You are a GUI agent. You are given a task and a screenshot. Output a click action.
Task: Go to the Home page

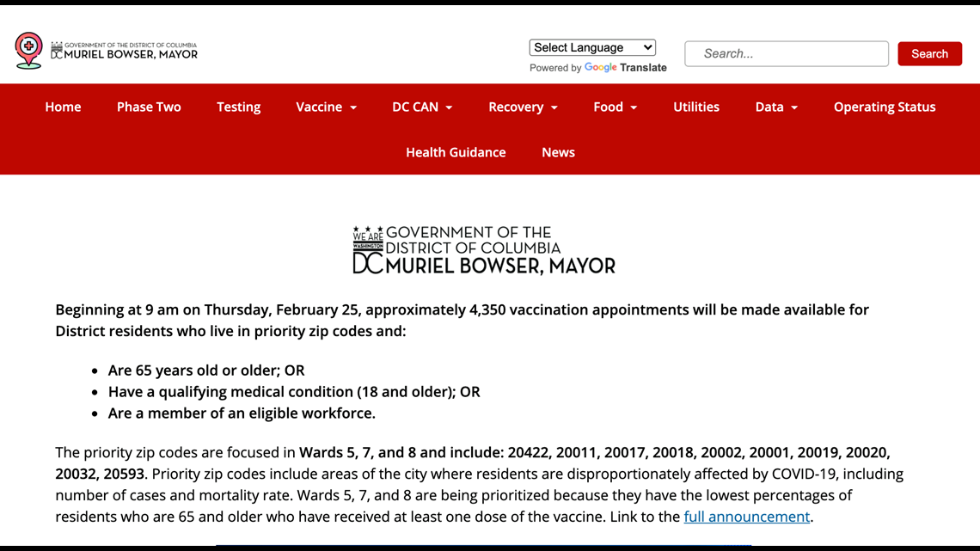[x=63, y=107]
